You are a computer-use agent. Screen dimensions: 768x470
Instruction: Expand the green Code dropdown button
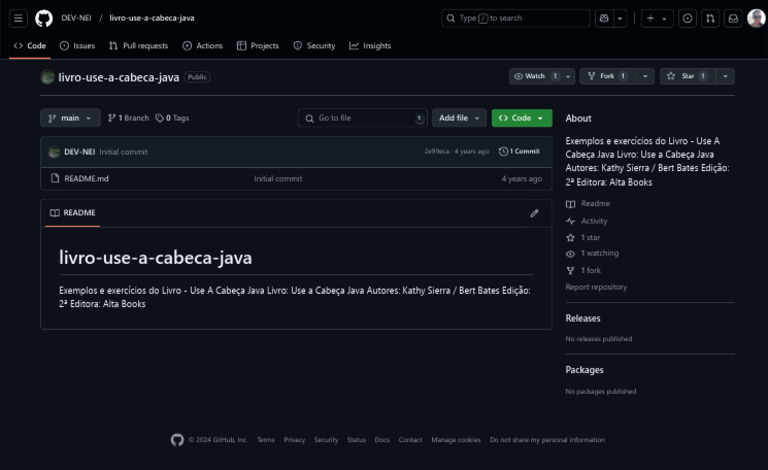click(521, 118)
